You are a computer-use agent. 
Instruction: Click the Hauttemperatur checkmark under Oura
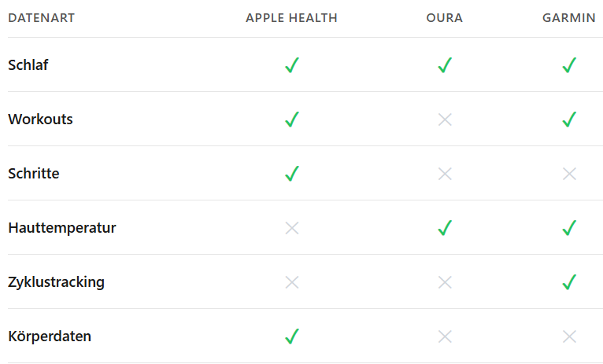point(445,228)
